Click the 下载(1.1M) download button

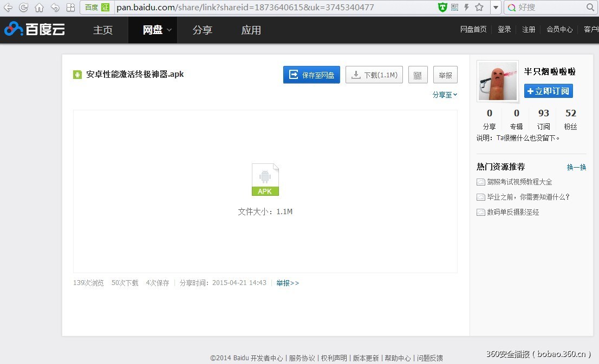click(x=374, y=75)
